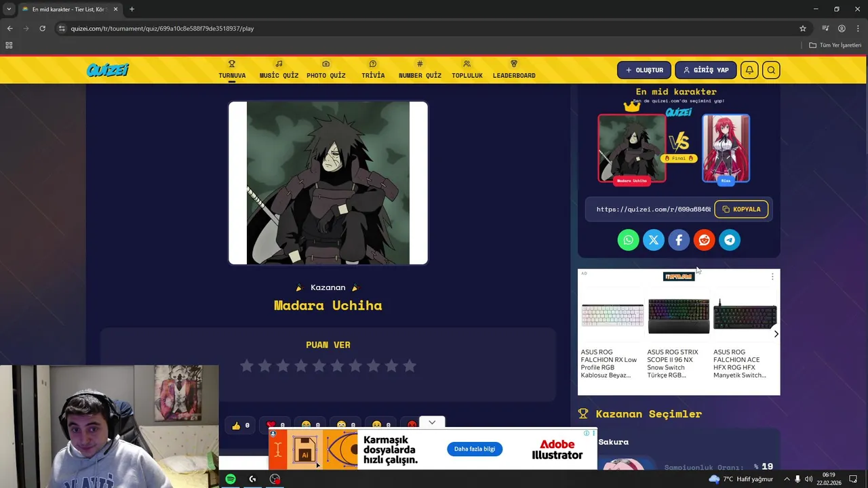React with the thumbs-up emoji
The image size is (868, 488).
[241, 425]
